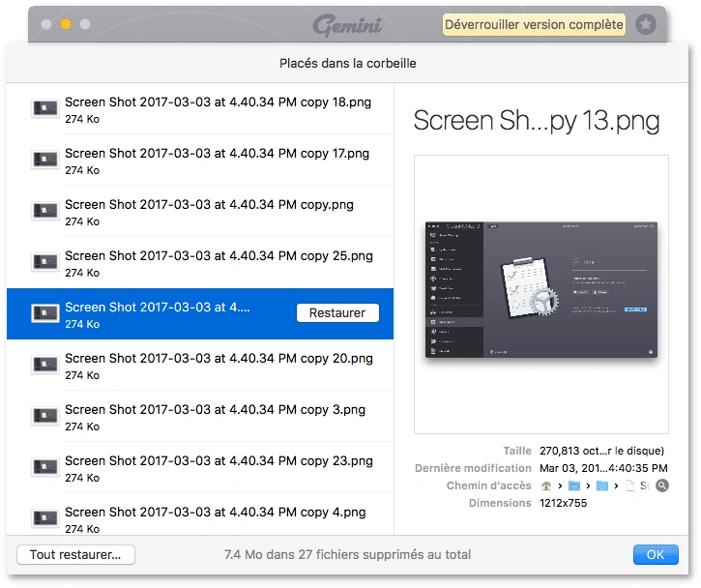Click the preview title Screen Sh...py 13.png
This screenshot has width=701, height=588.
click(x=537, y=121)
